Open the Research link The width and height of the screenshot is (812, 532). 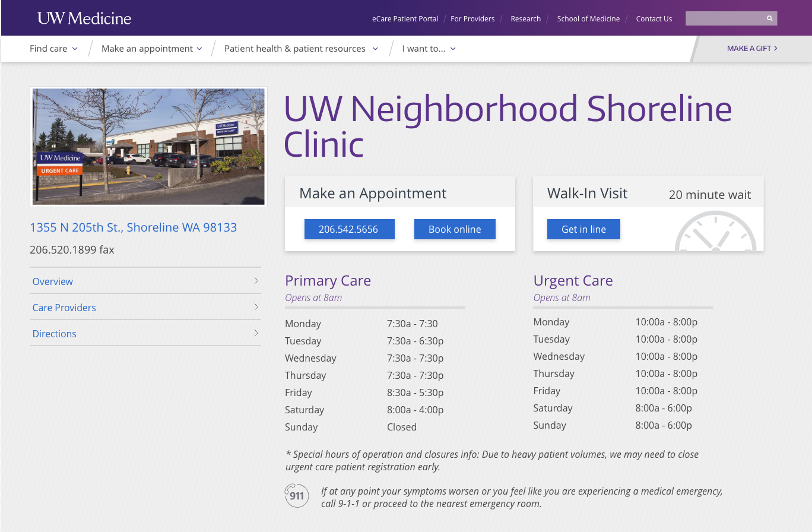526,19
